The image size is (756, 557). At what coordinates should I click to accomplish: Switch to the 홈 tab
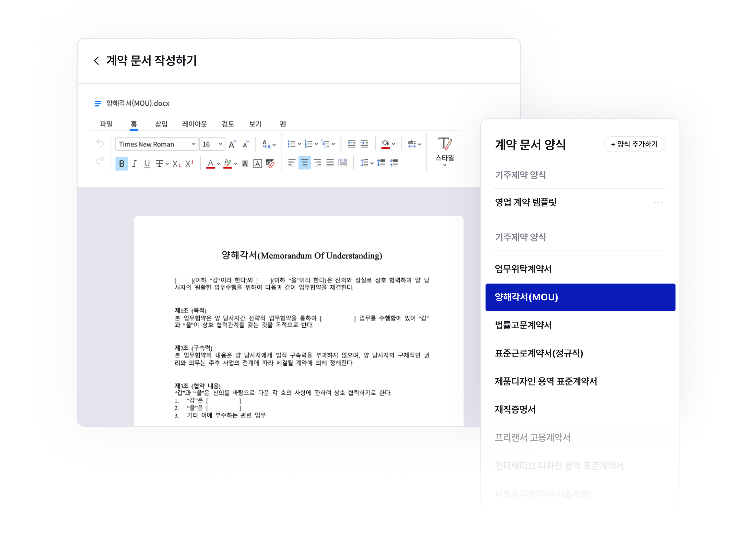pyautogui.click(x=134, y=124)
